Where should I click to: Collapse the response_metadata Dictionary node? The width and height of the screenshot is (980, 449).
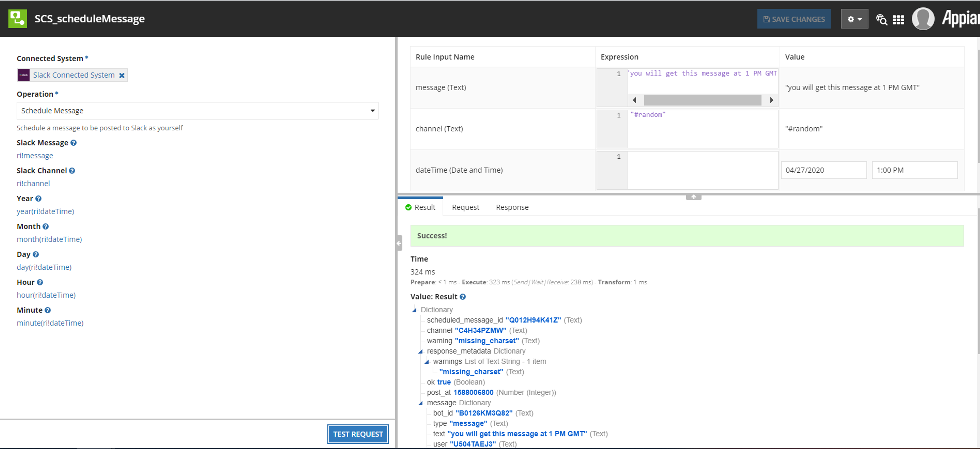pos(420,351)
